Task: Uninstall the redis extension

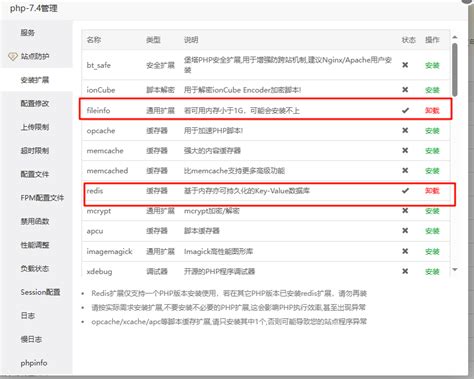Action: tap(432, 191)
